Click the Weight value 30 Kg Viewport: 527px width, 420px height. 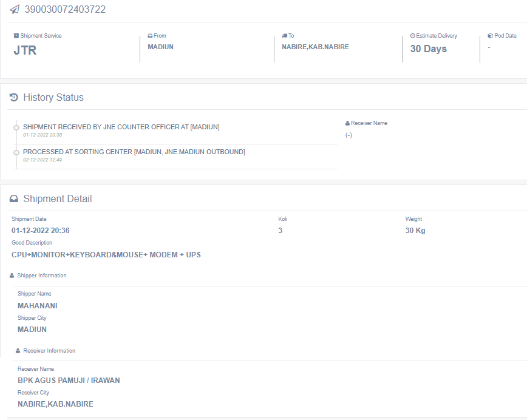coord(415,231)
